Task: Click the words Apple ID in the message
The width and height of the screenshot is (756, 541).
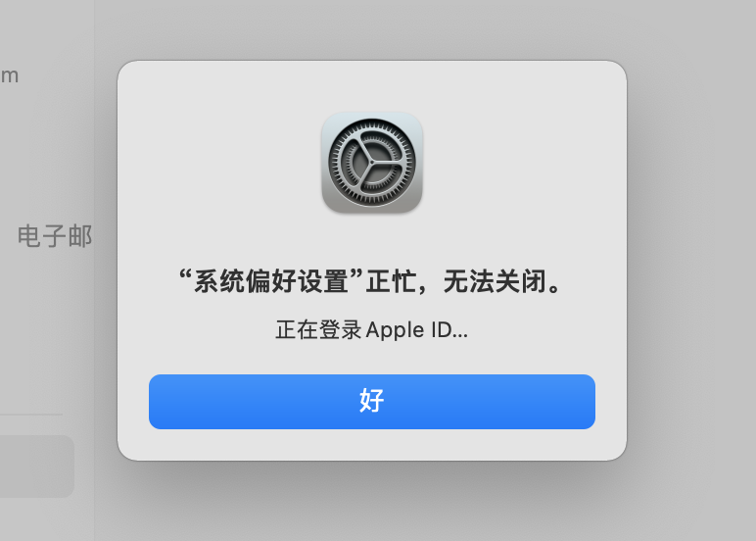Action: (x=409, y=330)
